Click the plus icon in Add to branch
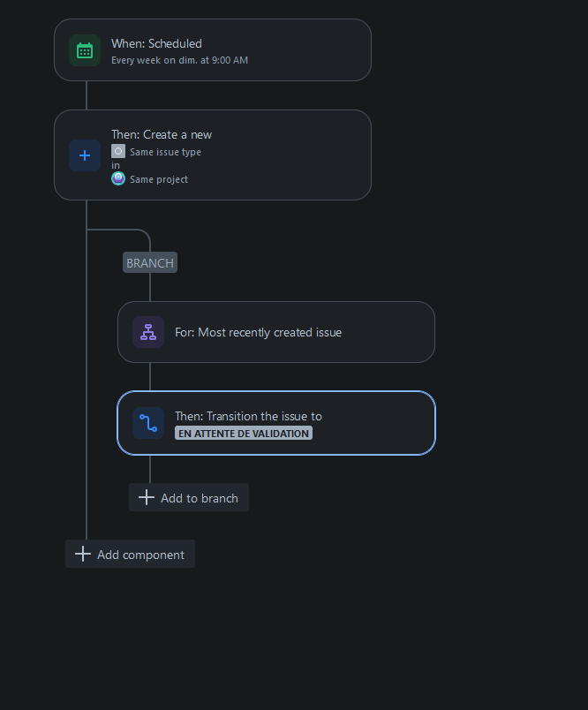 pyautogui.click(x=146, y=497)
